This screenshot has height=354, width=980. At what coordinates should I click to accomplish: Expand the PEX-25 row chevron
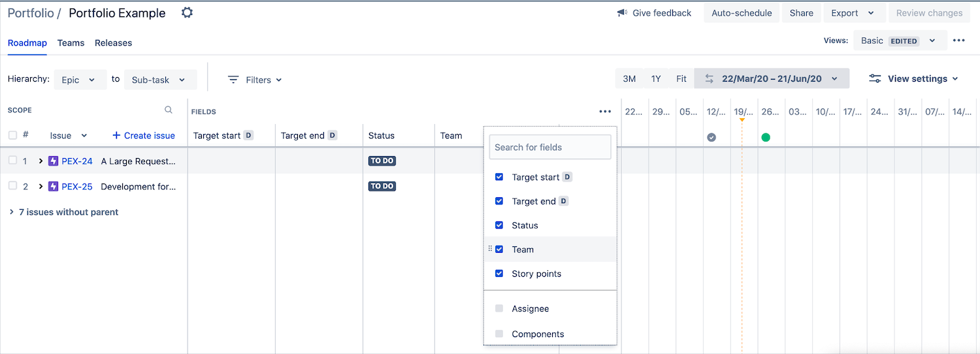(x=41, y=186)
